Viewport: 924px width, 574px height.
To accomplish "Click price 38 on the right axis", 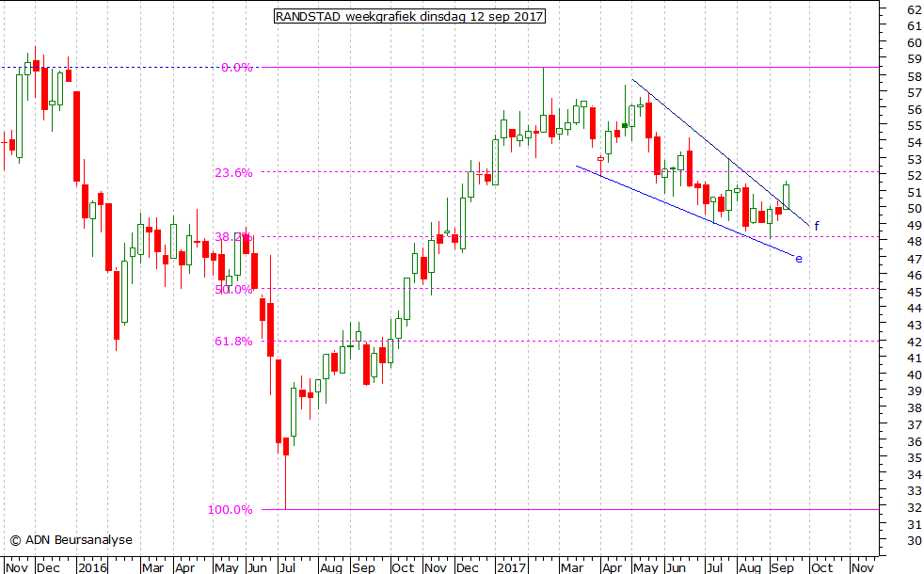I will (x=915, y=407).
